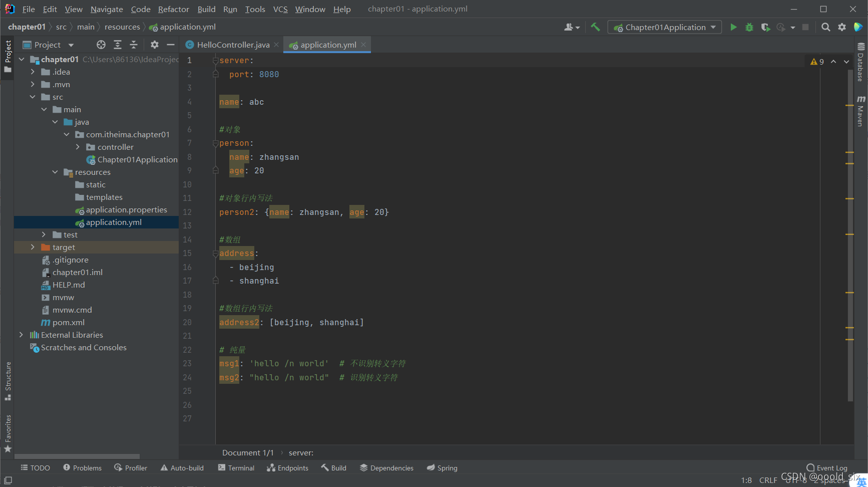Fold the person block in gutter

[x=215, y=143]
